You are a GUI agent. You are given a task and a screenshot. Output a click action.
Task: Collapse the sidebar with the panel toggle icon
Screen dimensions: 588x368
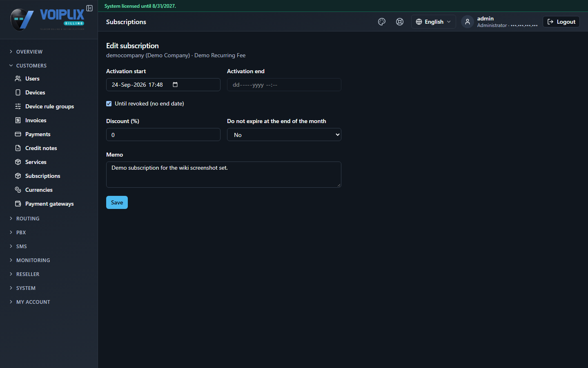click(89, 8)
